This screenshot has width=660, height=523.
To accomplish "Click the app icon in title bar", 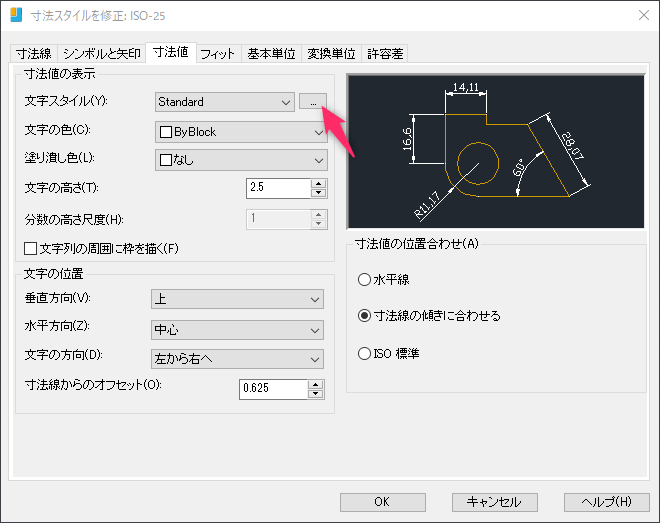I will (x=16, y=15).
